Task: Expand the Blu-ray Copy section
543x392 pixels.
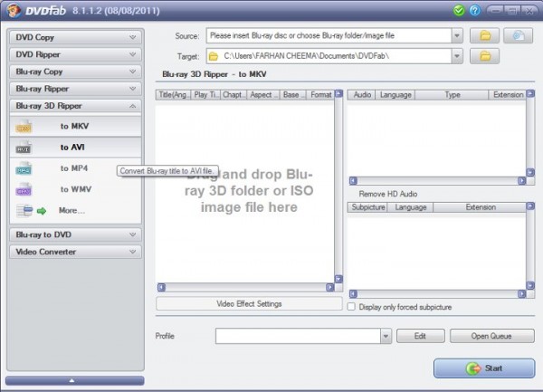Action: tap(75, 72)
